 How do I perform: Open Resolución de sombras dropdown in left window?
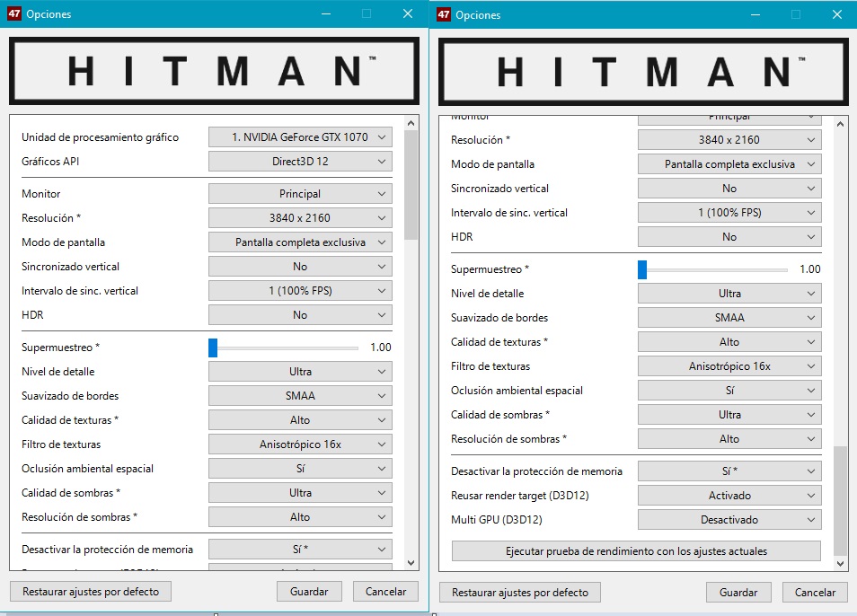(x=300, y=516)
